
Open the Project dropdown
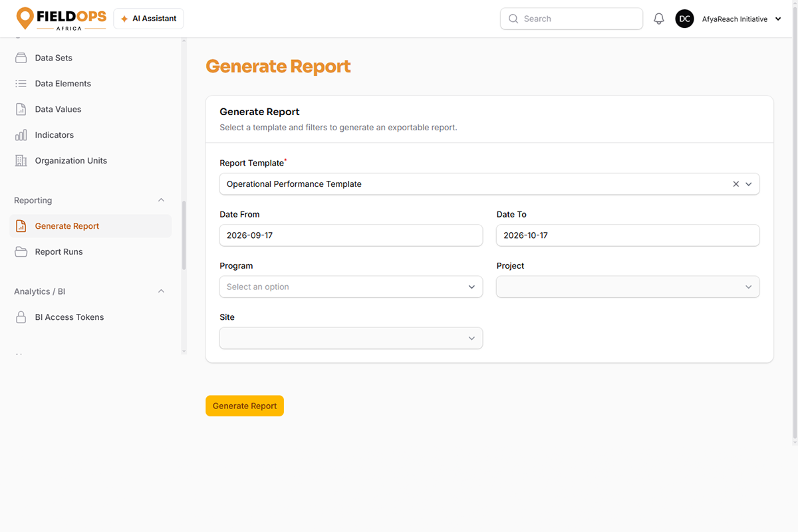(628, 287)
